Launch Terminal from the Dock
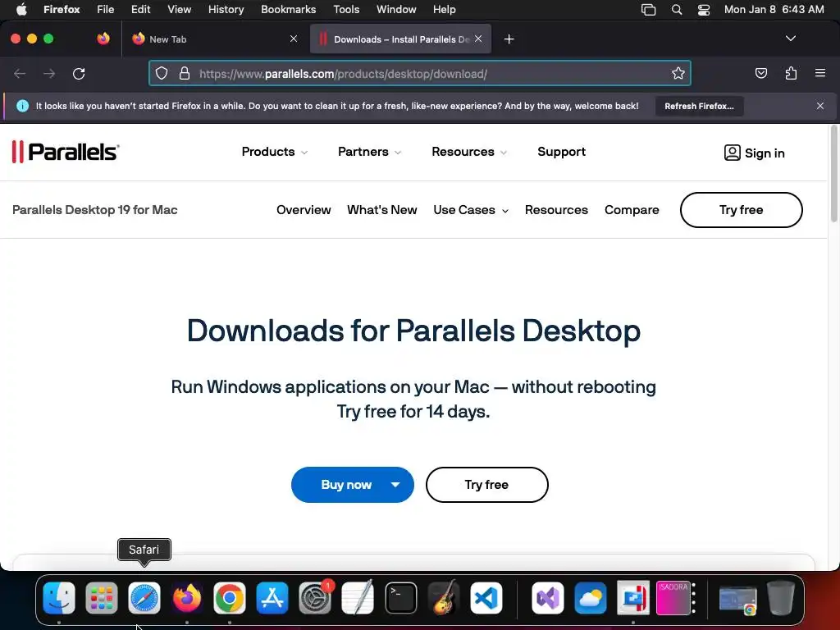Screen dimensions: 840x630 click(x=400, y=598)
